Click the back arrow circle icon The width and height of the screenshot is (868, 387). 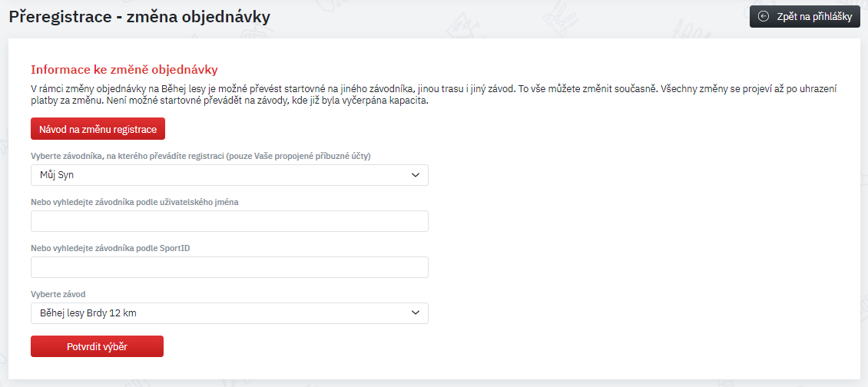tap(764, 17)
